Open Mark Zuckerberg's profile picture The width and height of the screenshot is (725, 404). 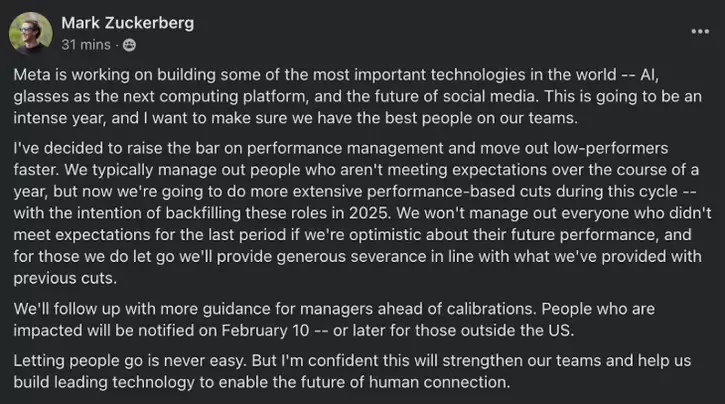[x=31, y=33]
